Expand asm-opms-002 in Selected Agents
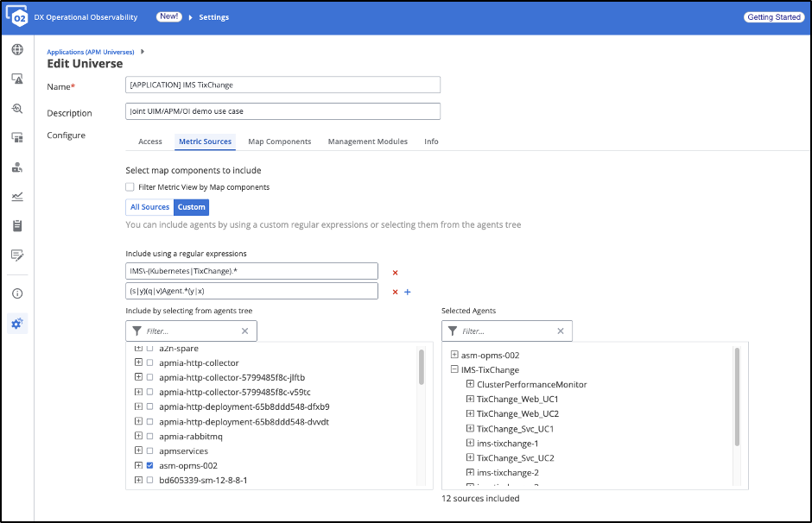The image size is (812, 523). tap(454, 355)
